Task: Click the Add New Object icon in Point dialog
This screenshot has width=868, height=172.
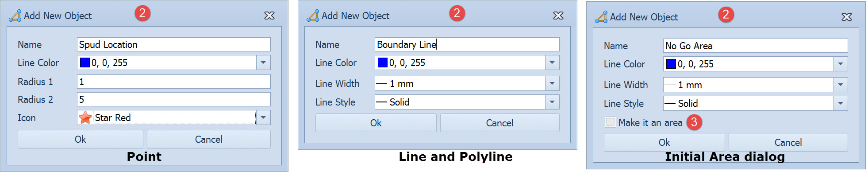Action: [15, 16]
